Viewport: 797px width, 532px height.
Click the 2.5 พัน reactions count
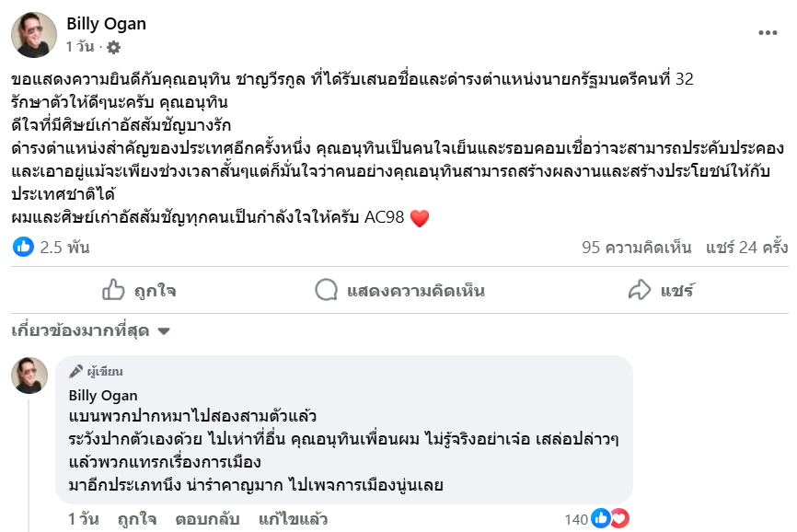[64, 247]
